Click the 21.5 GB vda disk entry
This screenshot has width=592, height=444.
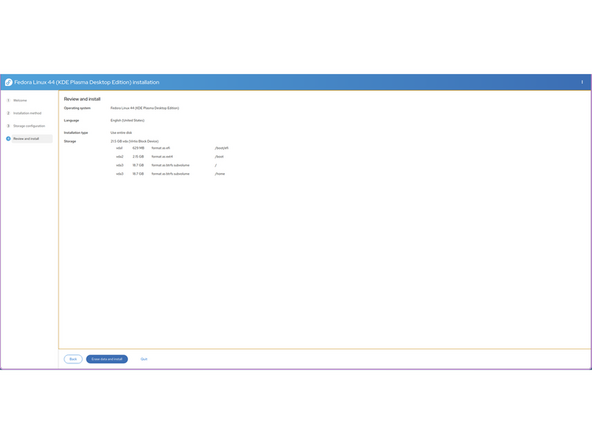[134, 142]
